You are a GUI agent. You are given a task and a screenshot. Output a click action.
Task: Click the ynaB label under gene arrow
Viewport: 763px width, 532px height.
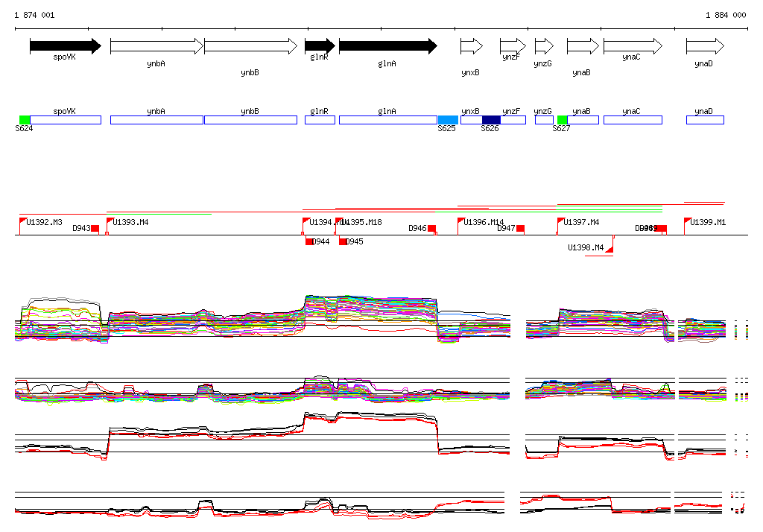581,72
